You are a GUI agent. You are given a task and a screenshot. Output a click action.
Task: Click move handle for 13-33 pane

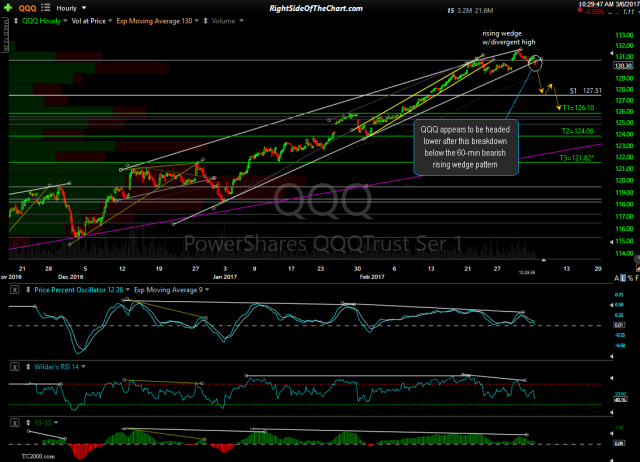[x=28, y=423]
